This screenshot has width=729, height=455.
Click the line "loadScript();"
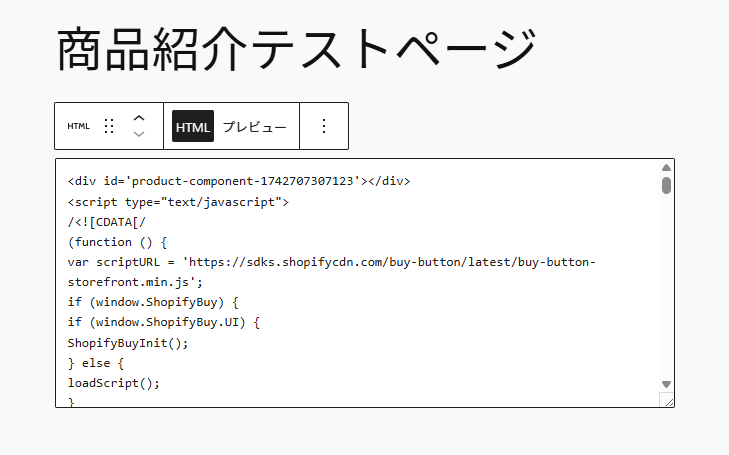[113, 383]
